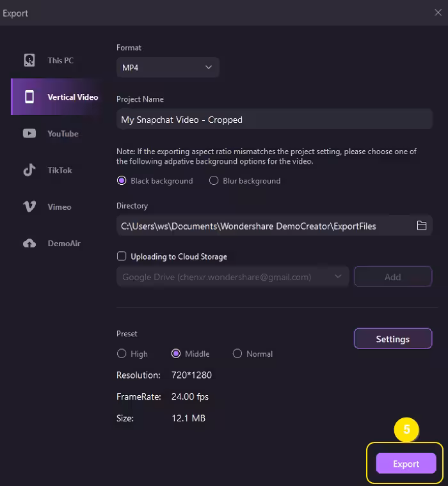Click the Project Name text field
448x486 pixels.
(275, 120)
